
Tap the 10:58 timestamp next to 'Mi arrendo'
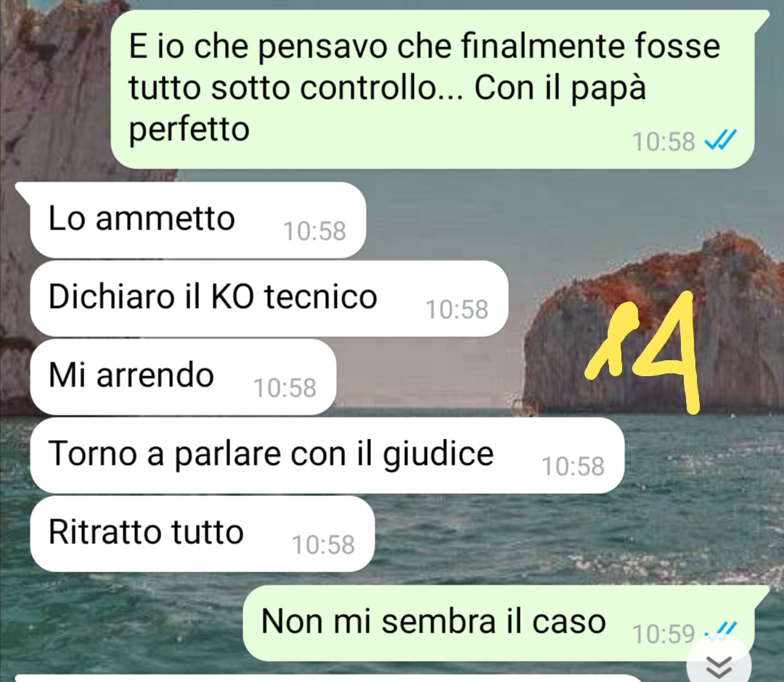(x=285, y=388)
